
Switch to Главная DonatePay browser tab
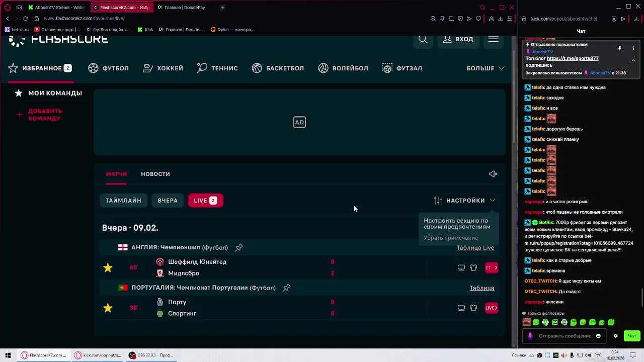click(181, 8)
